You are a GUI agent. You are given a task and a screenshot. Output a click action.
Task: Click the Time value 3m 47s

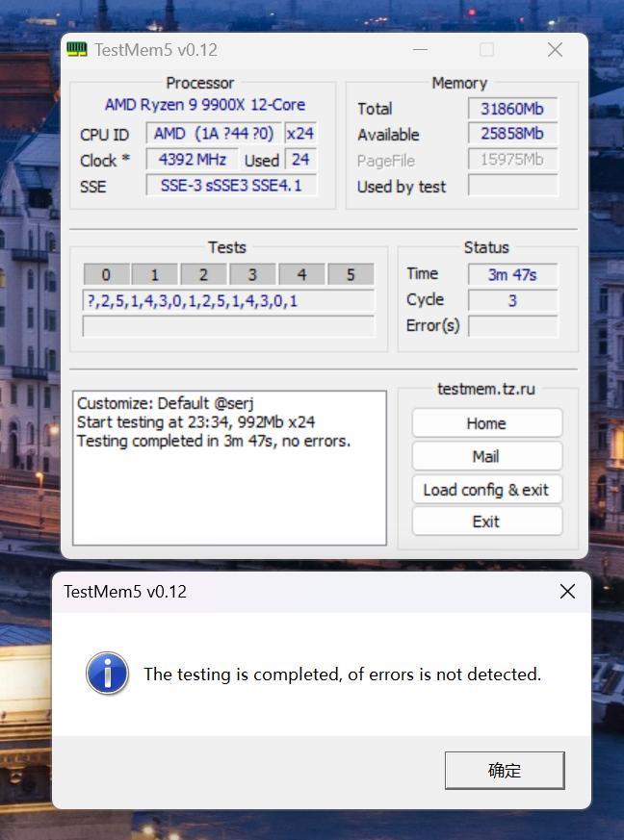[x=512, y=274]
